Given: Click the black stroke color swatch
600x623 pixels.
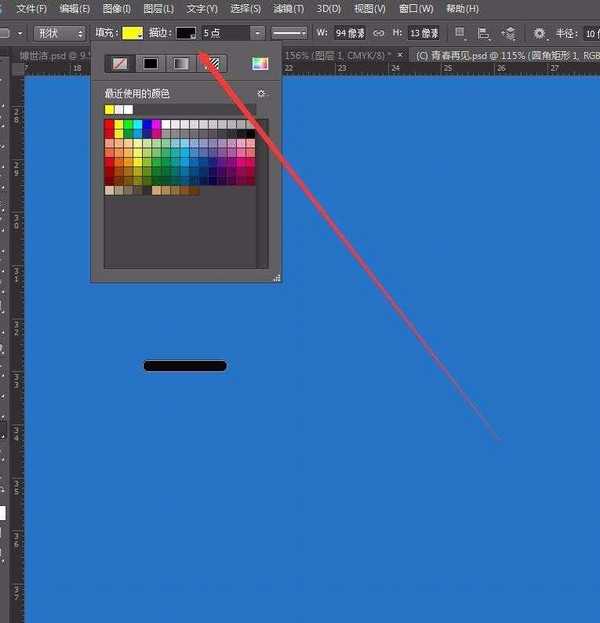Looking at the screenshot, I should click(x=186, y=33).
